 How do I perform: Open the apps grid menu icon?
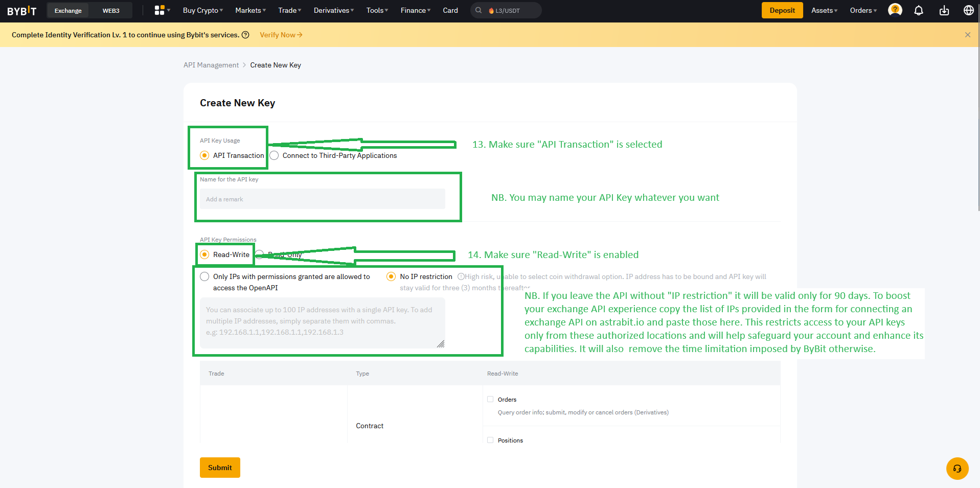click(159, 10)
